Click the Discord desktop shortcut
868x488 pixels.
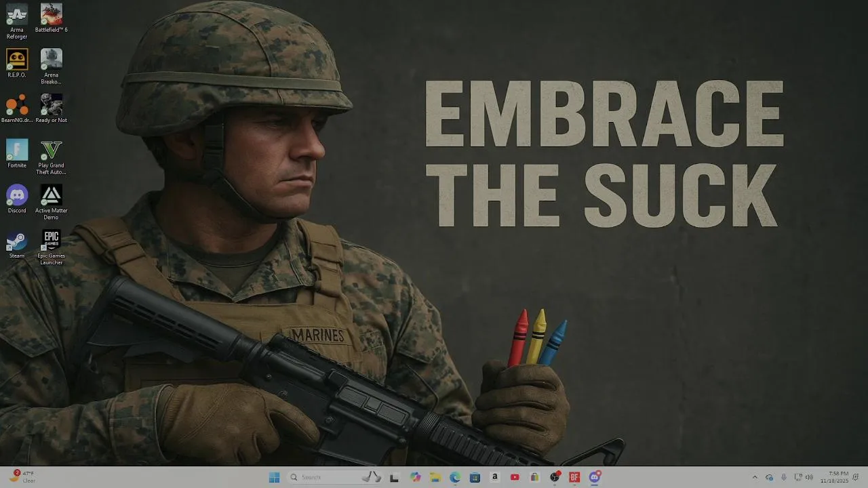click(17, 199)
